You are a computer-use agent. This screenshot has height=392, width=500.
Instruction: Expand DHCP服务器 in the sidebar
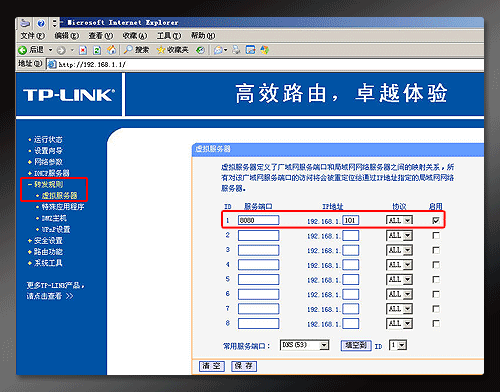(x=52, y=173)
